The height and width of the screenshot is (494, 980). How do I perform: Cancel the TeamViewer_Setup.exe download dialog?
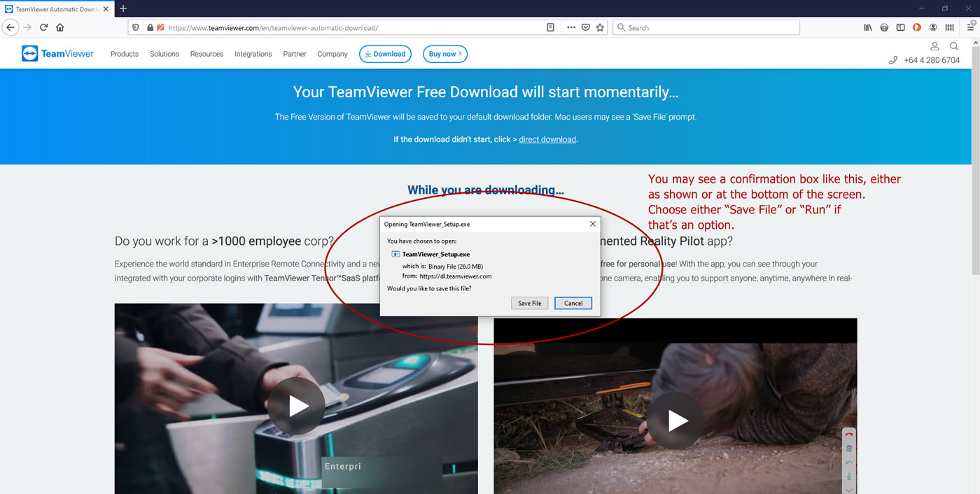pyautogui.click(x=573, y=303)
